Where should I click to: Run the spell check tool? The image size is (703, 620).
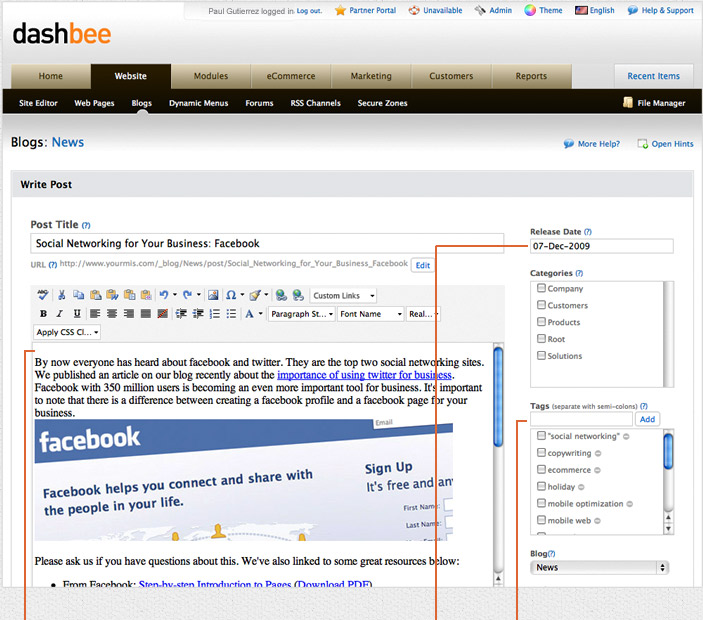(43, 295)
